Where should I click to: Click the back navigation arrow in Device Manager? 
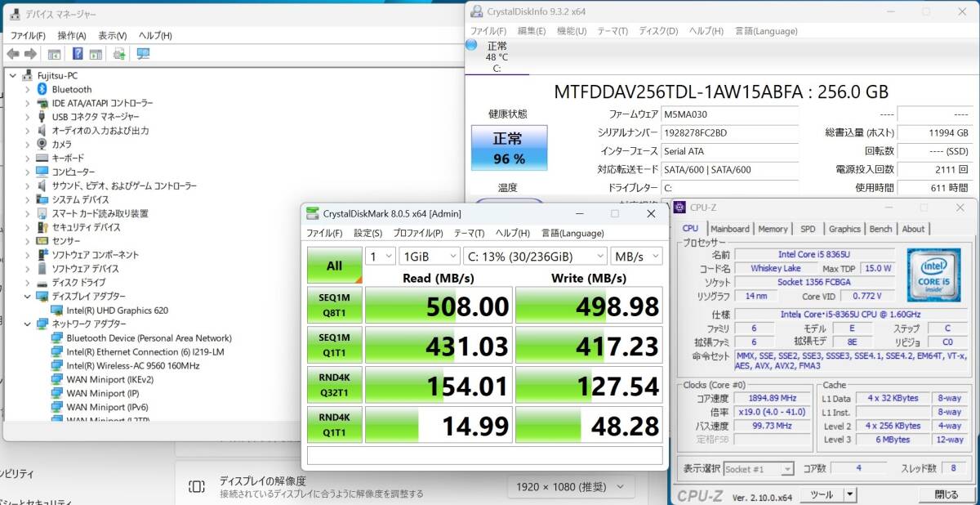click(12, 54)
